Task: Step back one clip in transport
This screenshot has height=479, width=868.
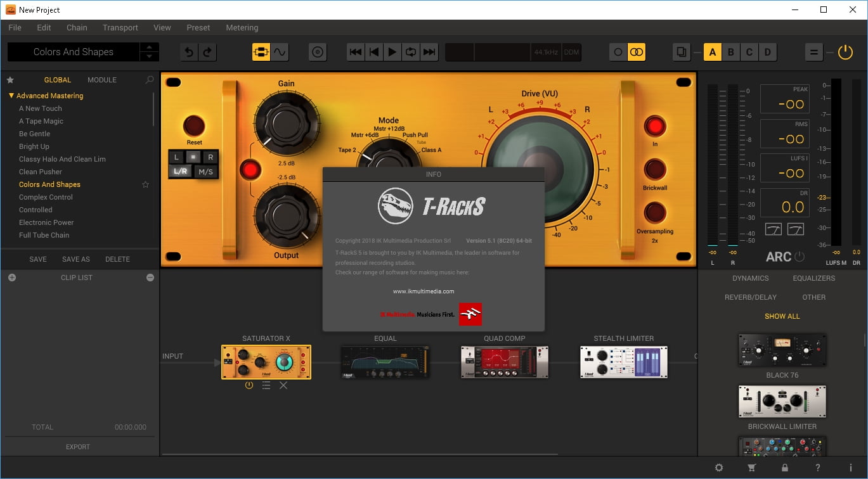Action: click(374, 52)
